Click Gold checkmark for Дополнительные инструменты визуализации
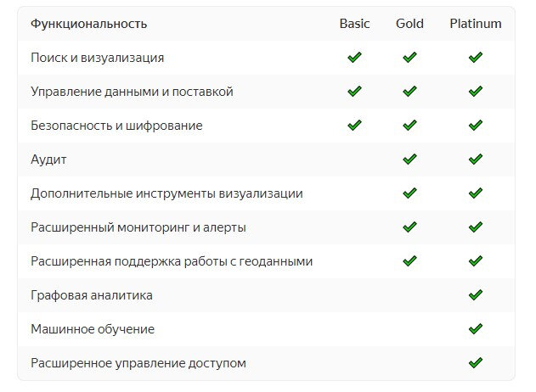The width and height of the screenshot is (536, 392). [x=409, y=193]
